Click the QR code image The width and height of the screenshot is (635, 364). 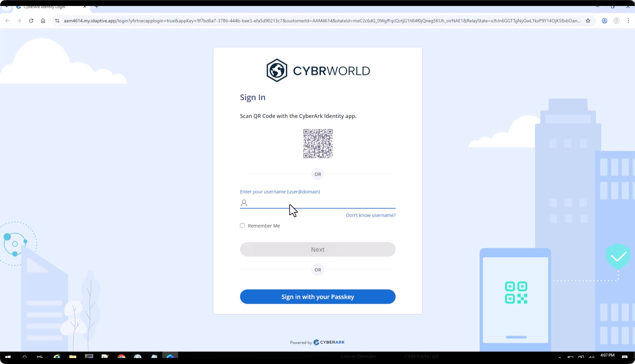click(x=318, y=144)
